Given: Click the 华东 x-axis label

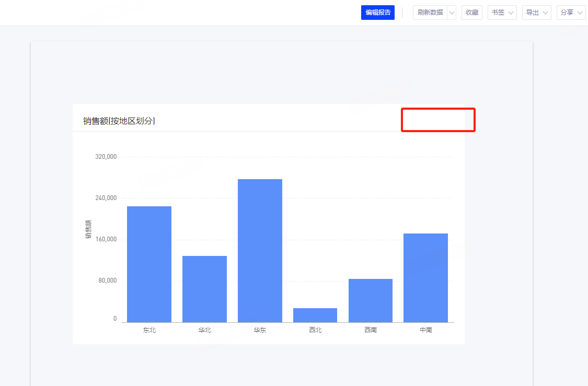Looking at the screenshot, I should (x=260, y=330).
